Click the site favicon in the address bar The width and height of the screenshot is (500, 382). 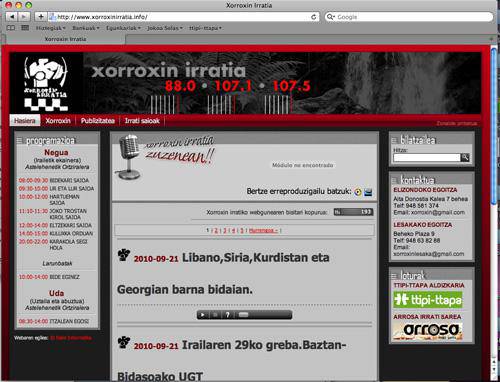click(x=52, y=16)
